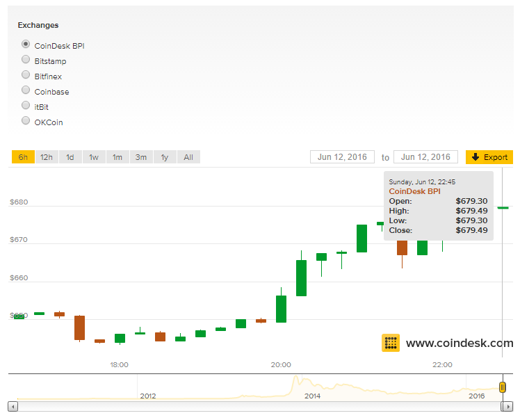Switch to the 12h time range

point(47,157)
